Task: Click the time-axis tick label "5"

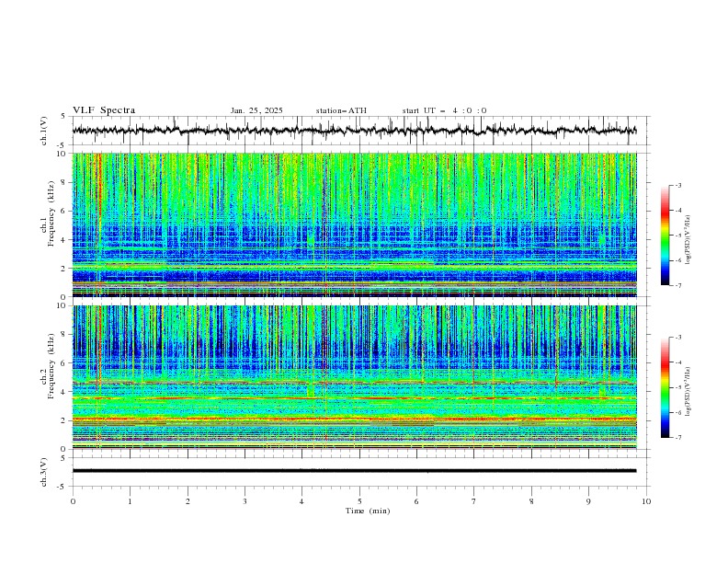Action: click(359, 501)
